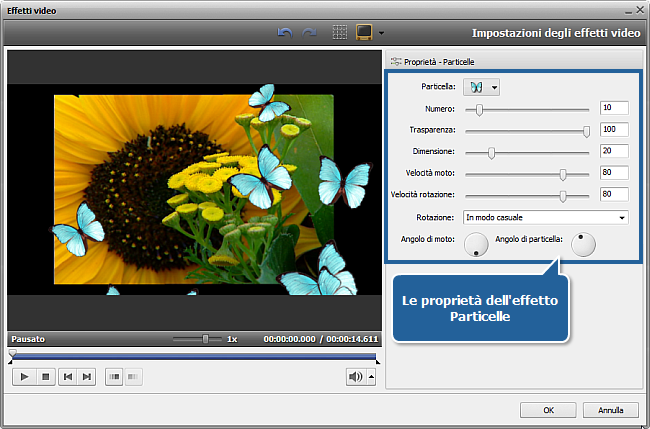The height and width of the screenshot is (429, 650).
Task: Open the dropdown arrow beside monitor icon
Action: point(381,33)
